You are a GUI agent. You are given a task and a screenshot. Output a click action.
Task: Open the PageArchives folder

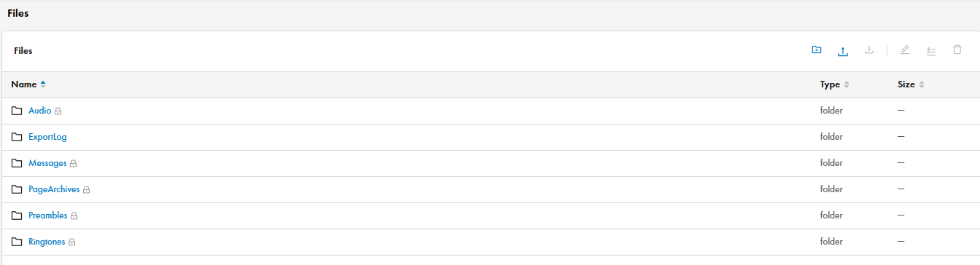coord(54,189)
